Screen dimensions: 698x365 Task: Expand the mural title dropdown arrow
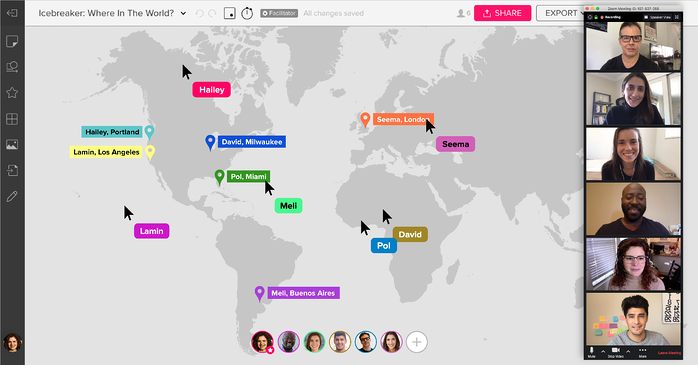pos(183,13)
